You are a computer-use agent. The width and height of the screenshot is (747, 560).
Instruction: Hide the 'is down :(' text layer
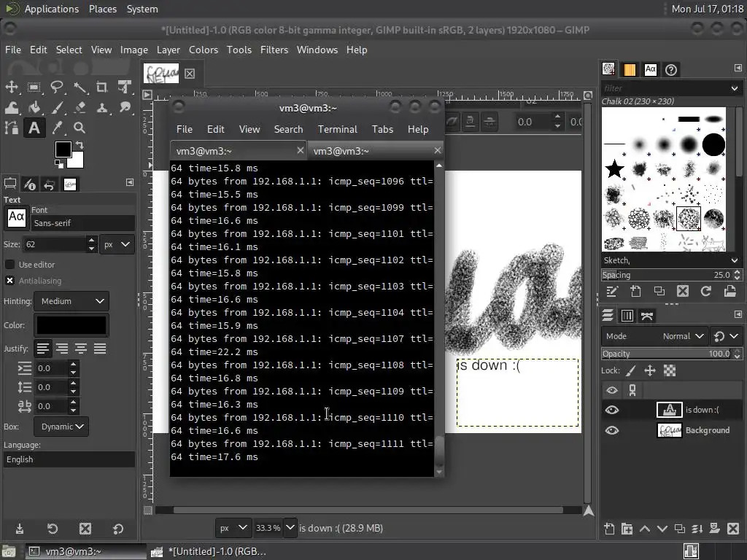[612, 410]
